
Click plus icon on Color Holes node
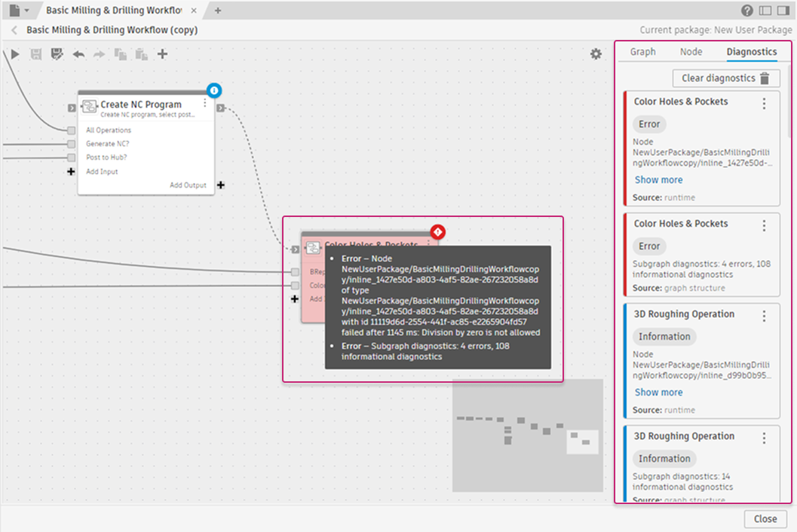tap(294, 298)
